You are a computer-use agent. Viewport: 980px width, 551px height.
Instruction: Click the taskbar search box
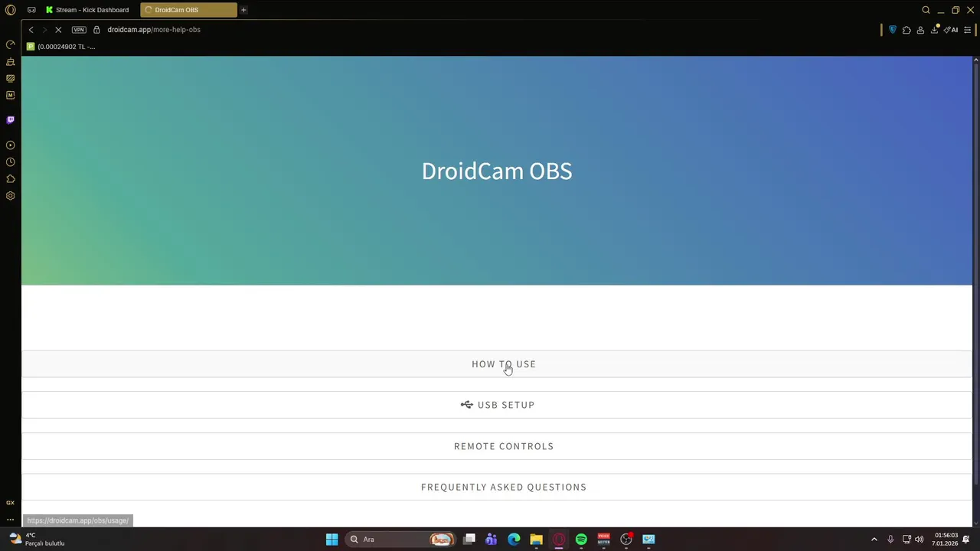point(400,540)
